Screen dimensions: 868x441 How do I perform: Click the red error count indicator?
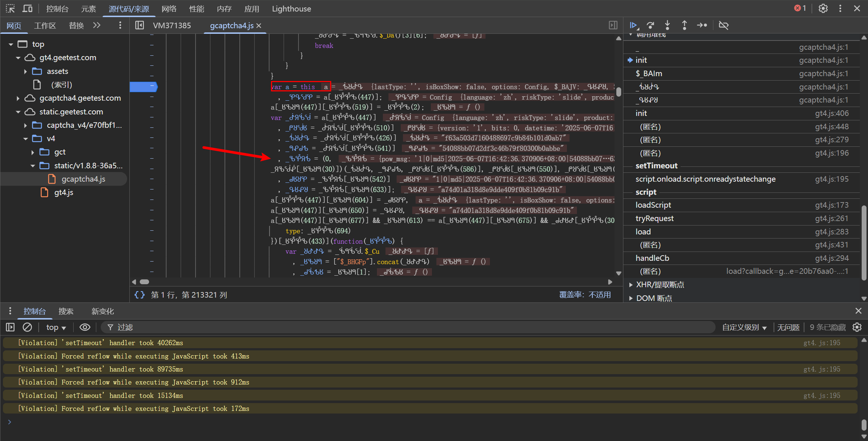click(800, 8)
